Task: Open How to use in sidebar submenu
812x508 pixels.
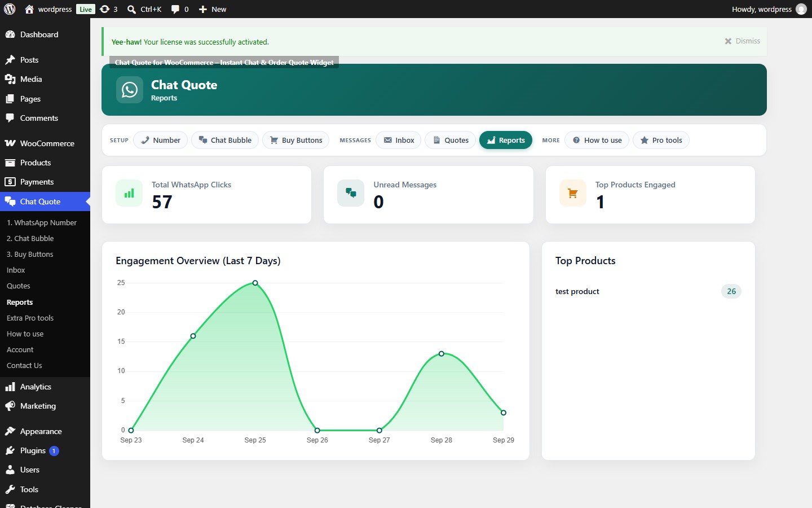Action: [45, 334]
